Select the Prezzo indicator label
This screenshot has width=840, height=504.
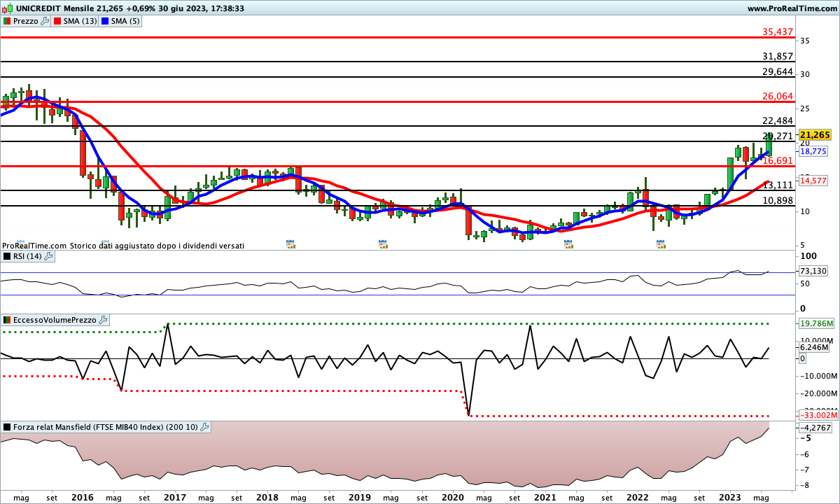tap(26, 21)
